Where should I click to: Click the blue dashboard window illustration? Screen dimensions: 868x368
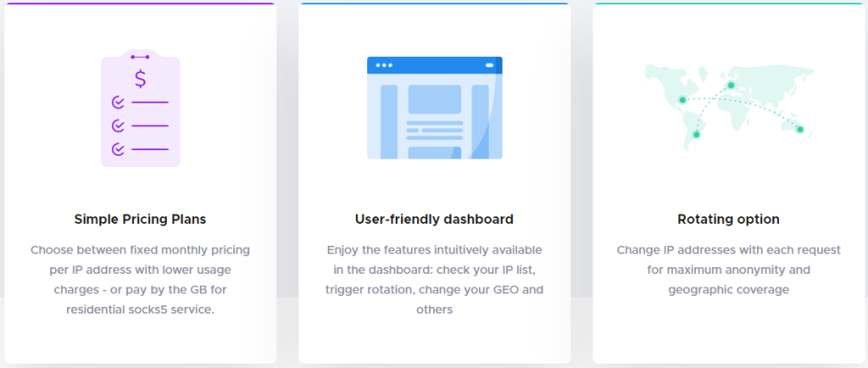point(434,109)
